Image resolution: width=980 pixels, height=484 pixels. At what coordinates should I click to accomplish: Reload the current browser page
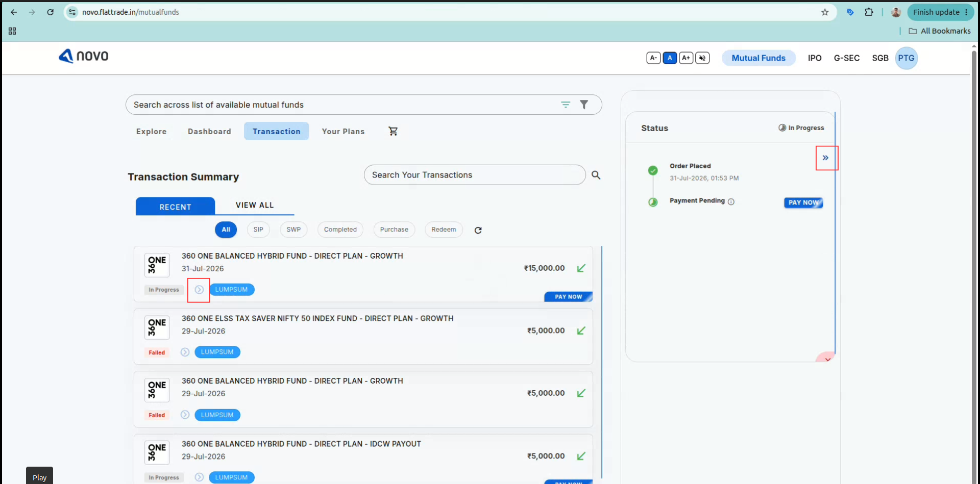coord(50,12)
